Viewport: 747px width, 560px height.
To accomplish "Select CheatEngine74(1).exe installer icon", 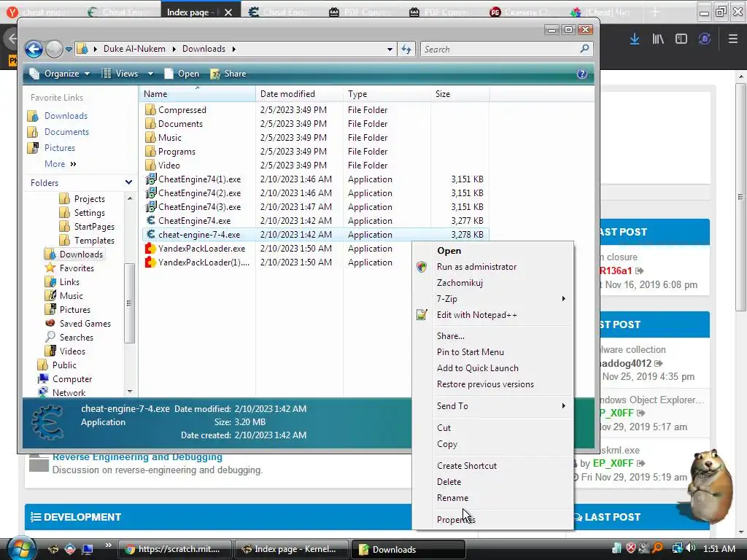I will [150, 179].
